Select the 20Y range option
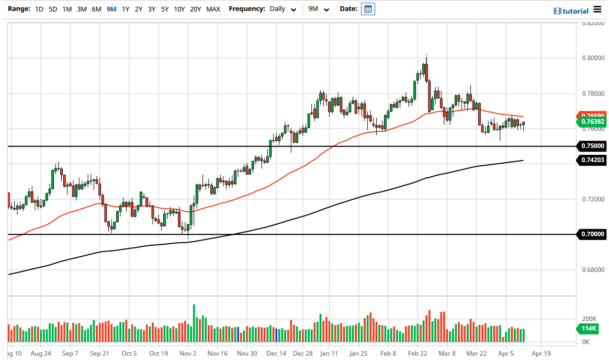Image resolution: width=609 pixels, height=364 pixels. 196,9
